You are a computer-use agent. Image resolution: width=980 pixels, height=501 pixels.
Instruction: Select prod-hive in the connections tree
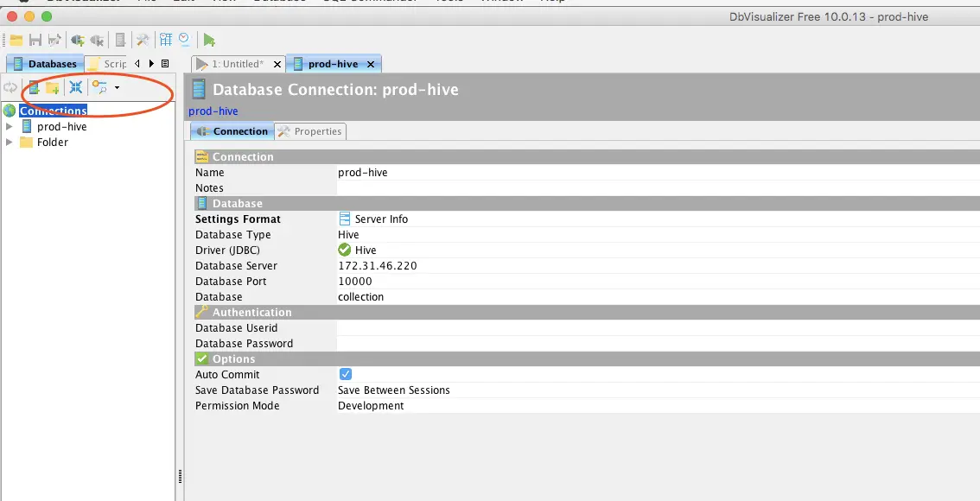(62, 126)
